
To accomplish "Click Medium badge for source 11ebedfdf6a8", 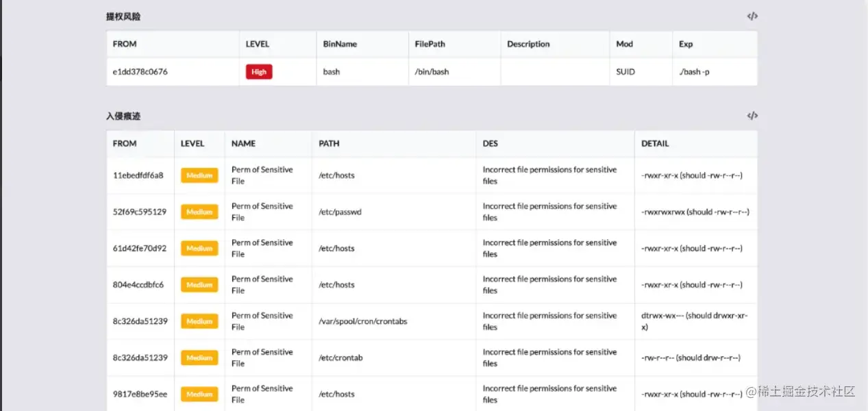I will pyautogui.click(x=199, y=175).
